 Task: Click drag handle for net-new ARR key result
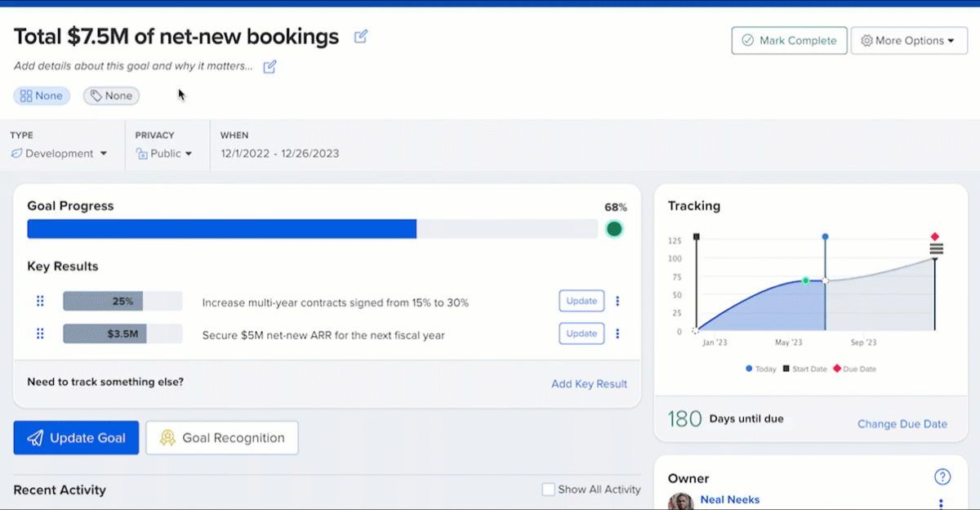coord(40,333)
